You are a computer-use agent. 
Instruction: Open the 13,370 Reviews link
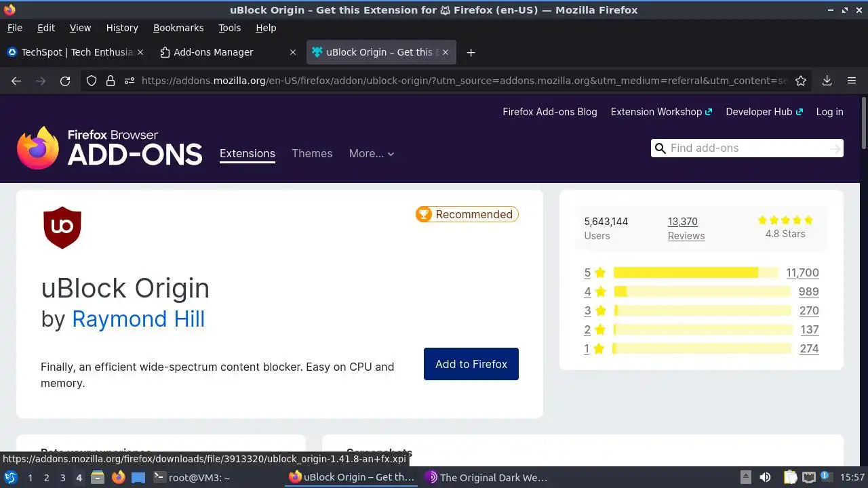point(686,228)
